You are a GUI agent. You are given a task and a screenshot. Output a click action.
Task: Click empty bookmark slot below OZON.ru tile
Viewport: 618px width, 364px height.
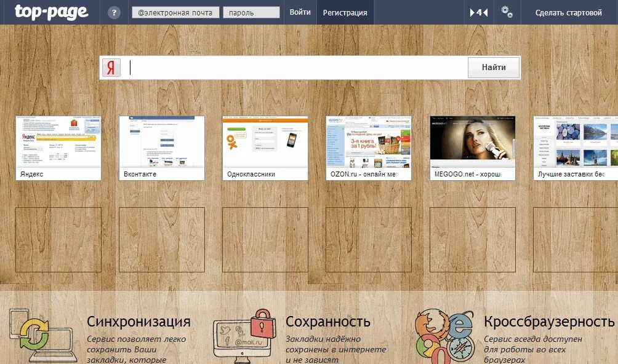pyautogui.click(x=369, y=240)
